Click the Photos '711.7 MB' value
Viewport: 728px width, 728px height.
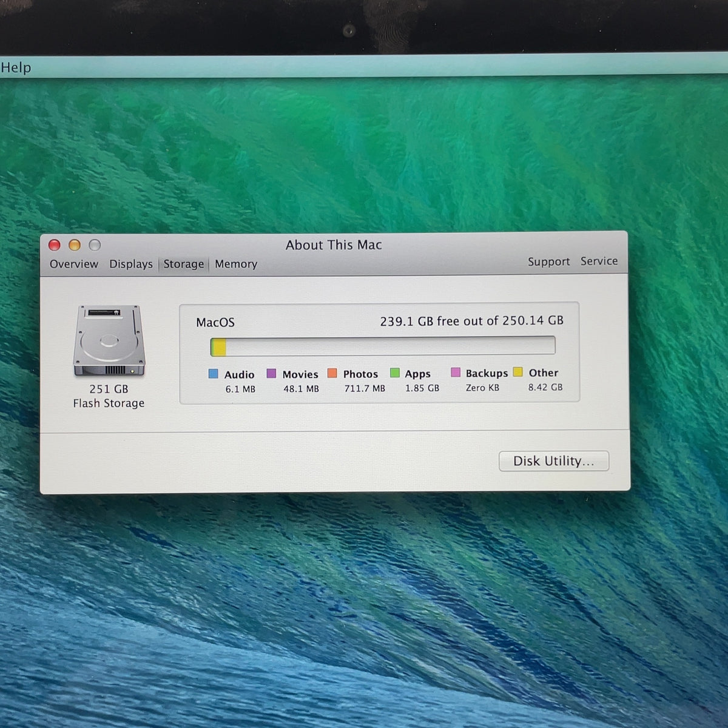tap(365, 388)
